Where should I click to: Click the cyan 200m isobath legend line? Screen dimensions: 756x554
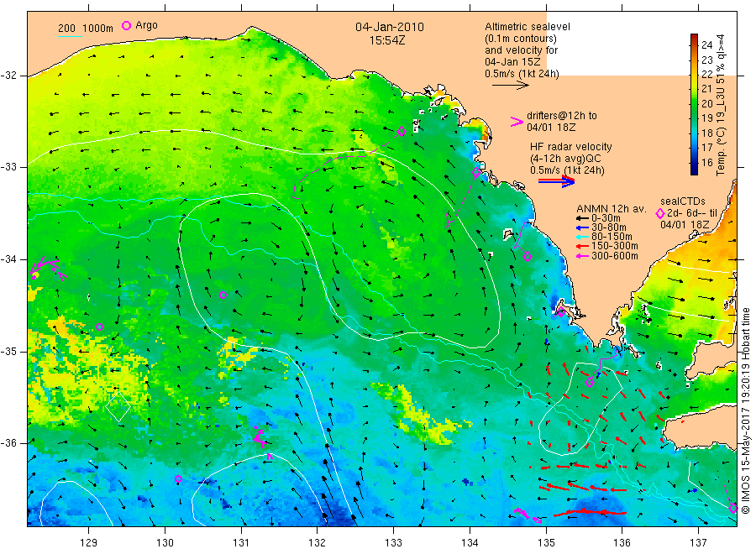(x=70, y=35)
